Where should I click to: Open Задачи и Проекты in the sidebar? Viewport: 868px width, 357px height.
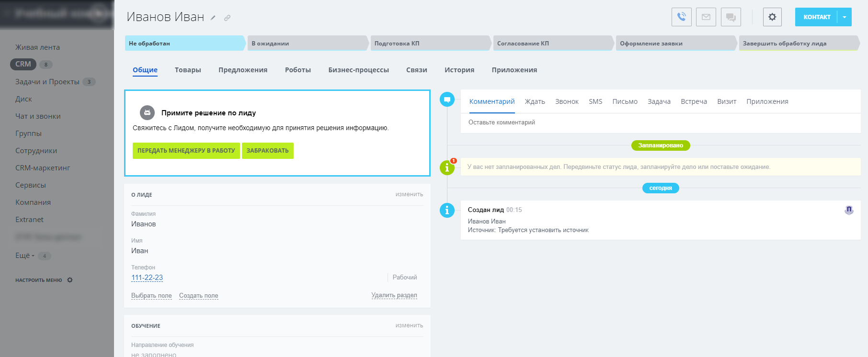(47, 82)
